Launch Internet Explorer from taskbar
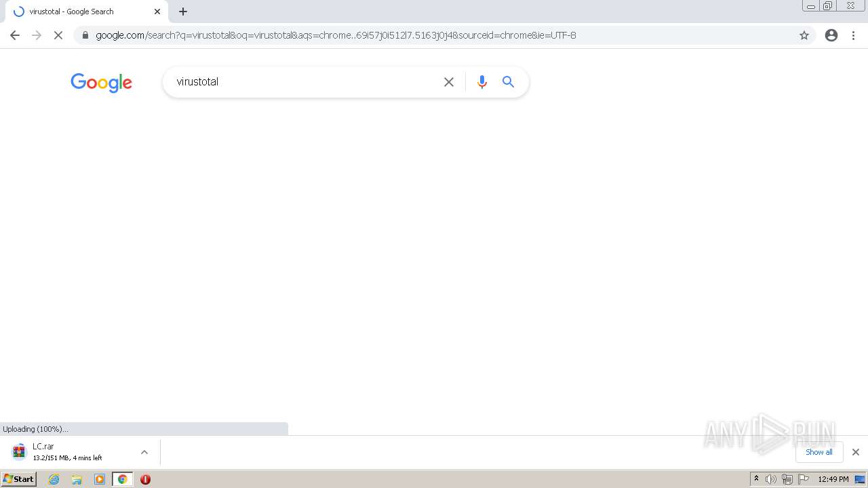 tap(54, 479)
